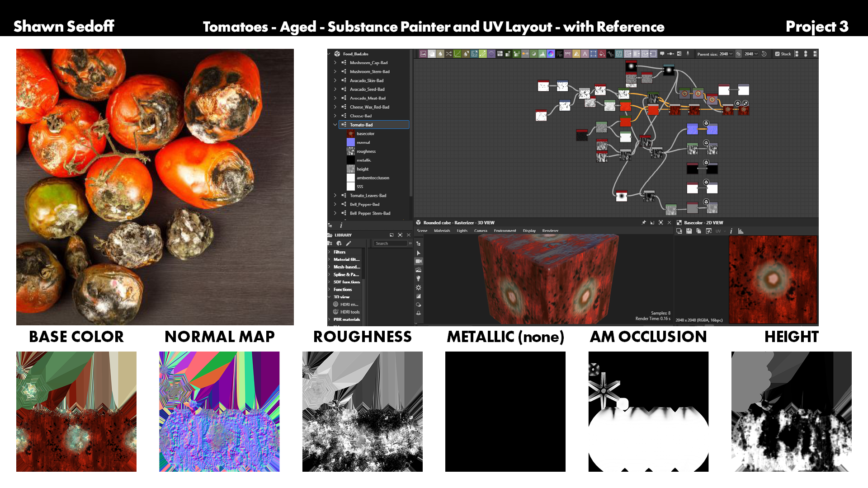Click the AM Occlusion texture thumbnail

click(x=648, y=412)
